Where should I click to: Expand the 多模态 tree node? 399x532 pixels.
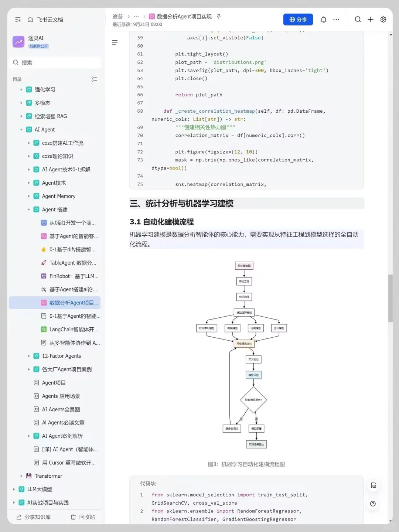click(x=21, y=103)
